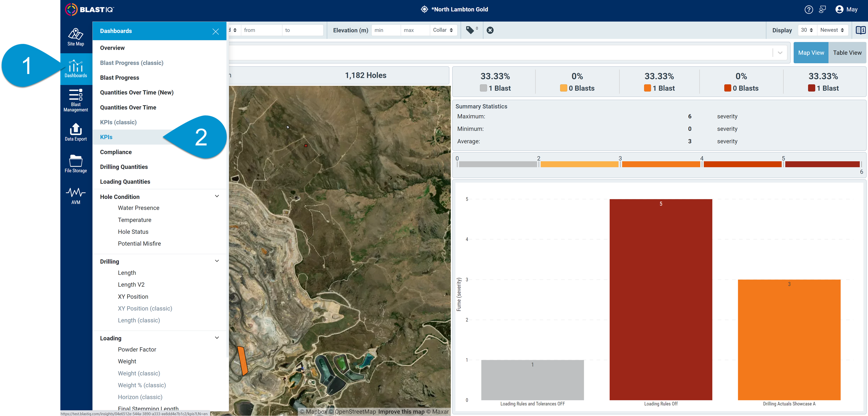868x416 pixels.
Task: Select Hole Status entry
Action: click(133, 231)
